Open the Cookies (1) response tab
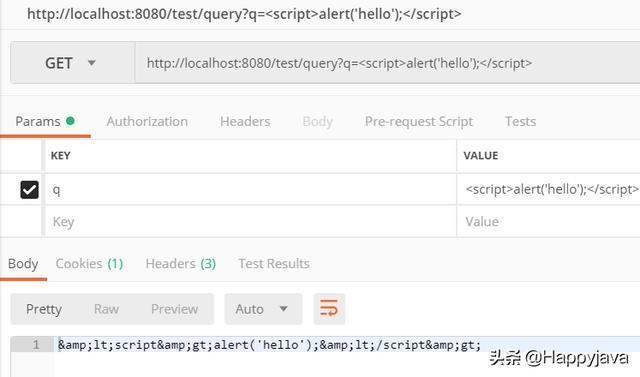This screenshot has height=377, width=640. pyautogui.click(x=89, y=264)
